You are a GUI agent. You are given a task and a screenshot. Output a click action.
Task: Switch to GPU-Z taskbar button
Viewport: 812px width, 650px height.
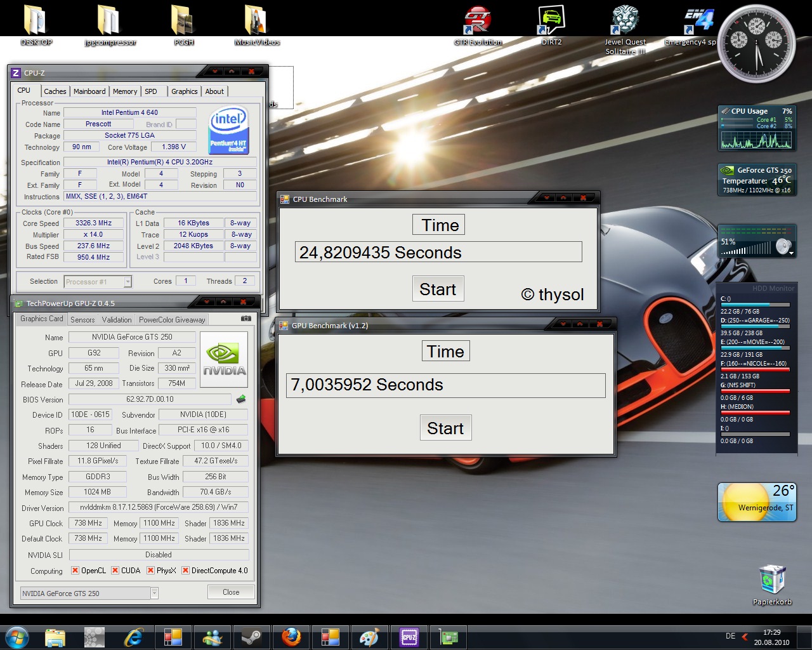449,637
